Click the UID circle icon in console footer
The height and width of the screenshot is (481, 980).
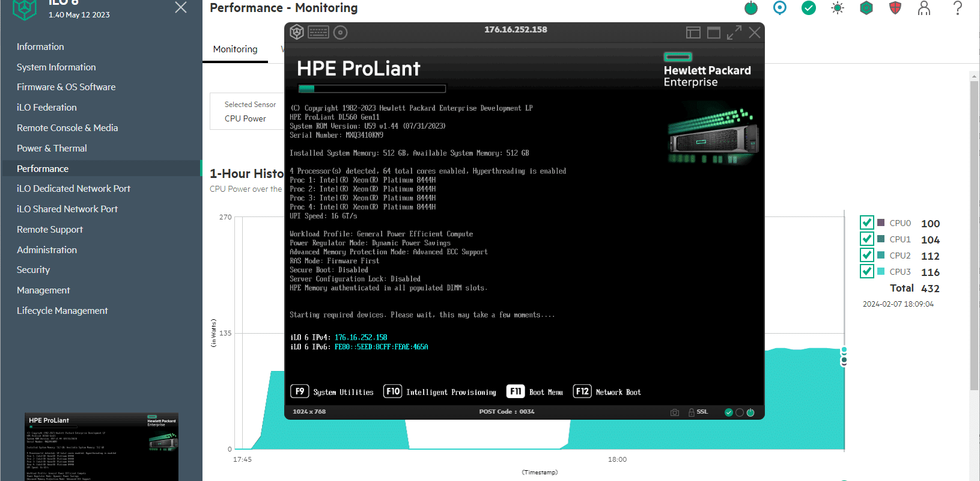tap(740, 412)
